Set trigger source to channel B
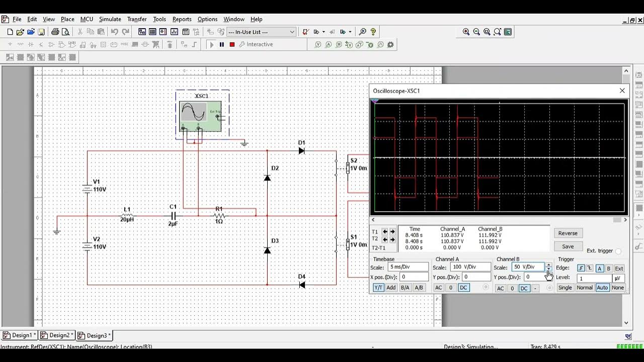Image resolution: width=644 pixels, height=362 pixels. (608, 268)
